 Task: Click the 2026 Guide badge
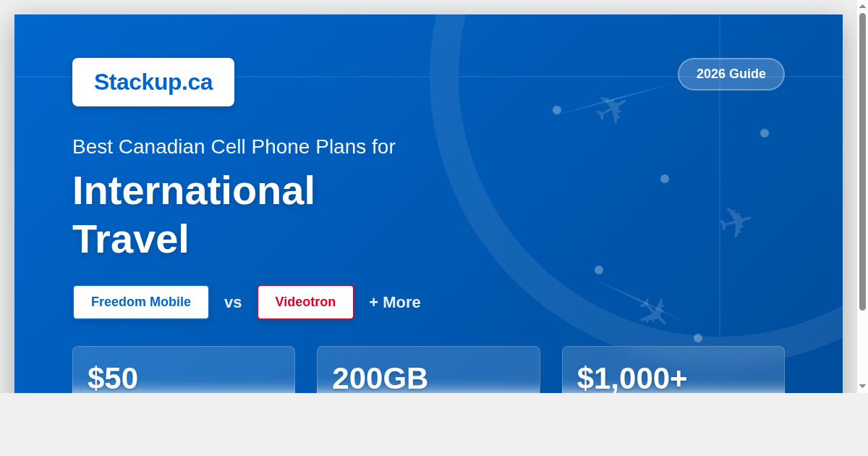(x=731, y=74)
